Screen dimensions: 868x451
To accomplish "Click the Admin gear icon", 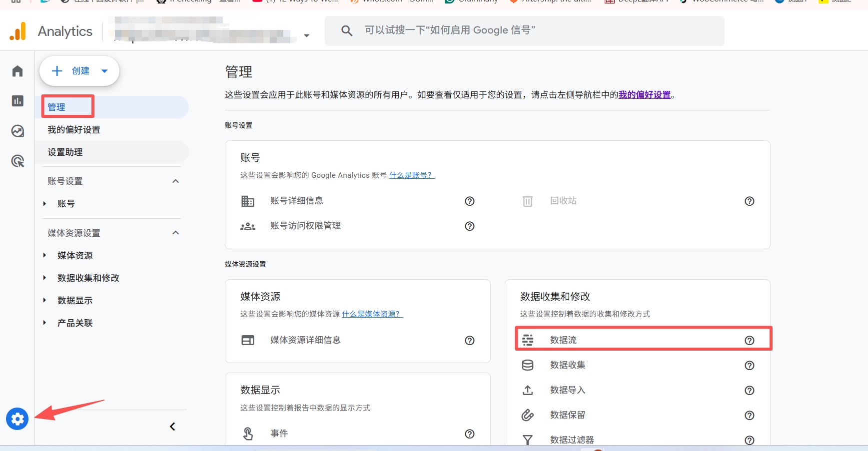I will coord(17,419).
